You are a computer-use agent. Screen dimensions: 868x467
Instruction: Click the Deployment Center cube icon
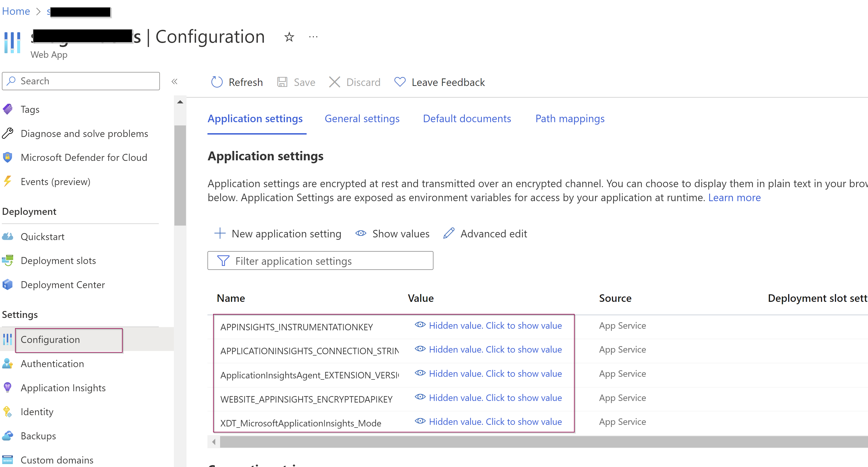tap(8, 284)
